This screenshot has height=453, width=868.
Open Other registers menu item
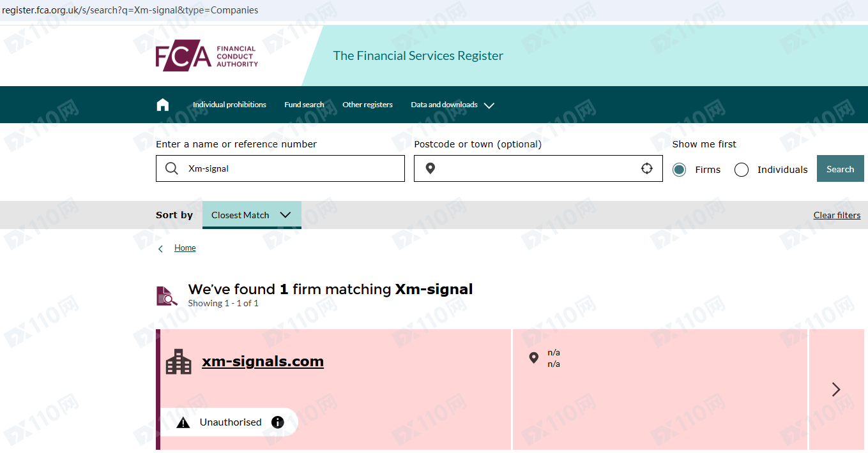point(367,105)
